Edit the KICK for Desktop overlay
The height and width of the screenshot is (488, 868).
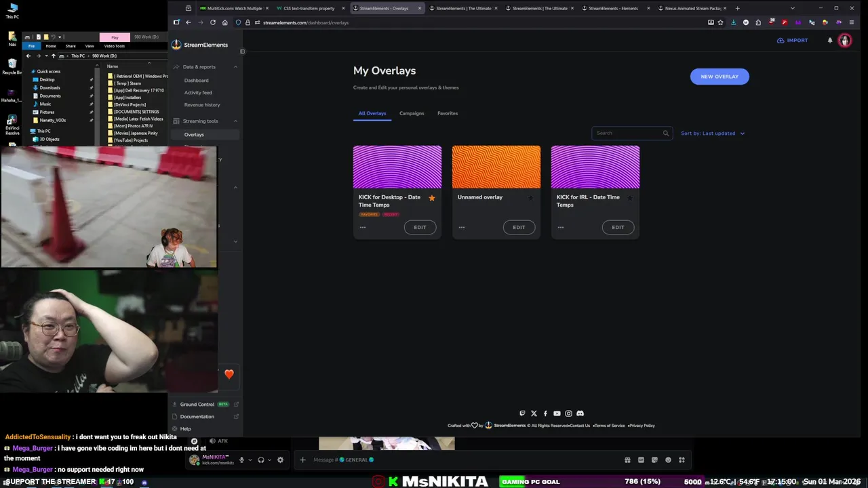[420, 227]
